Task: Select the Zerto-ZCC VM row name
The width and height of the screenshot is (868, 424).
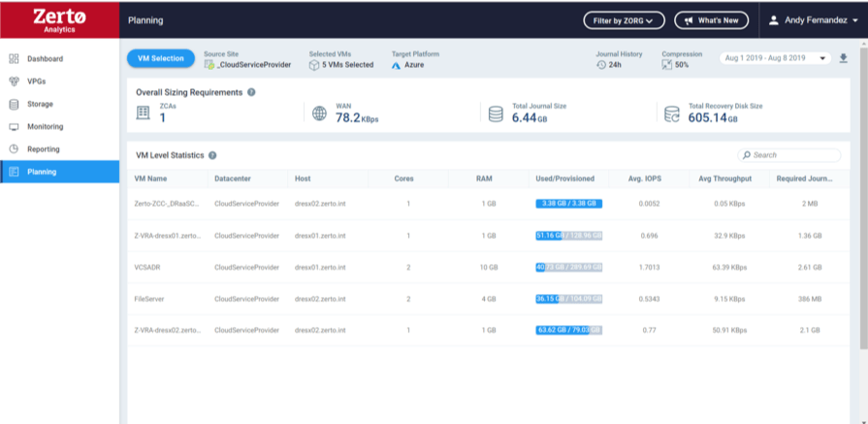Action: [167, 204]
